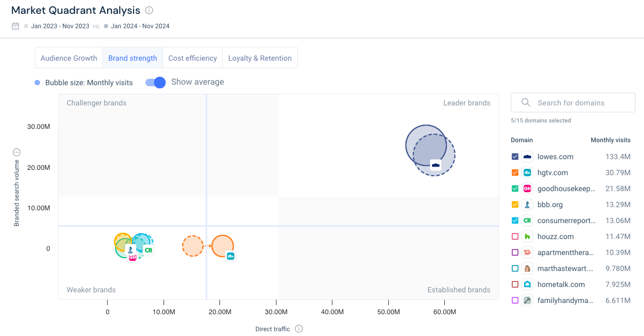Click the familyhandyman.com domain link
This screenshot has height=336, width=644.
pos(565,300)
